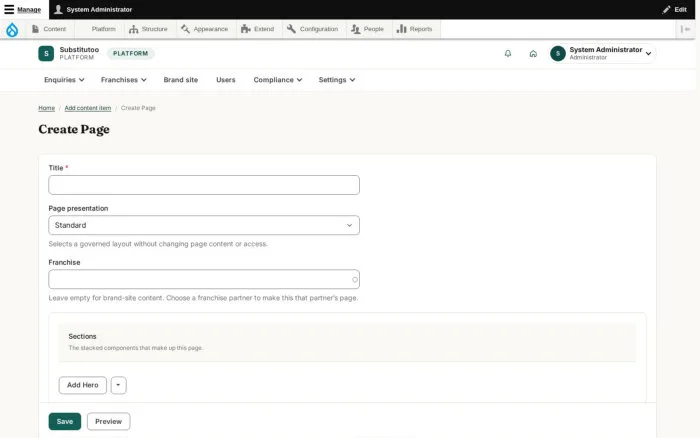Open Content in admin toolbar

[50, 29]
